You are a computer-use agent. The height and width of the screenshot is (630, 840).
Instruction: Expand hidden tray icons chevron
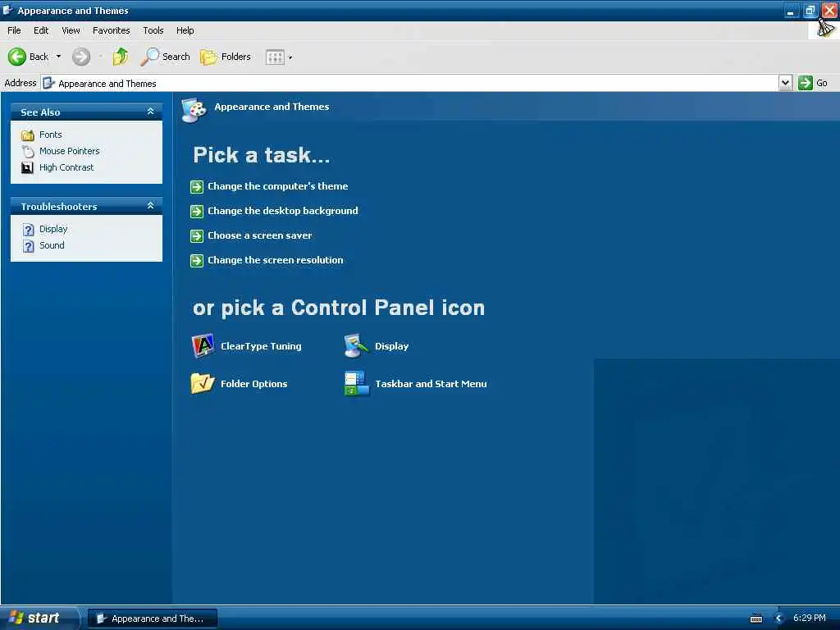pyautogui.click(x=779, y=619)
